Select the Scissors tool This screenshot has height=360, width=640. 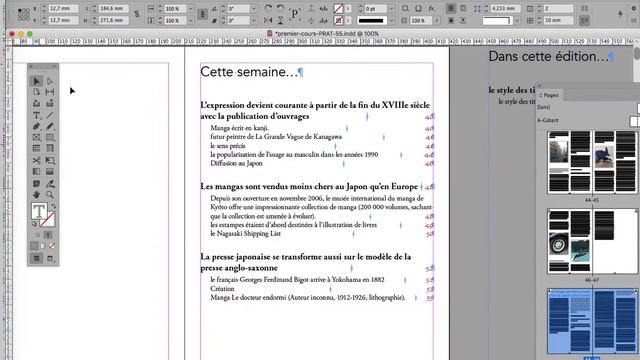point(36,160)
